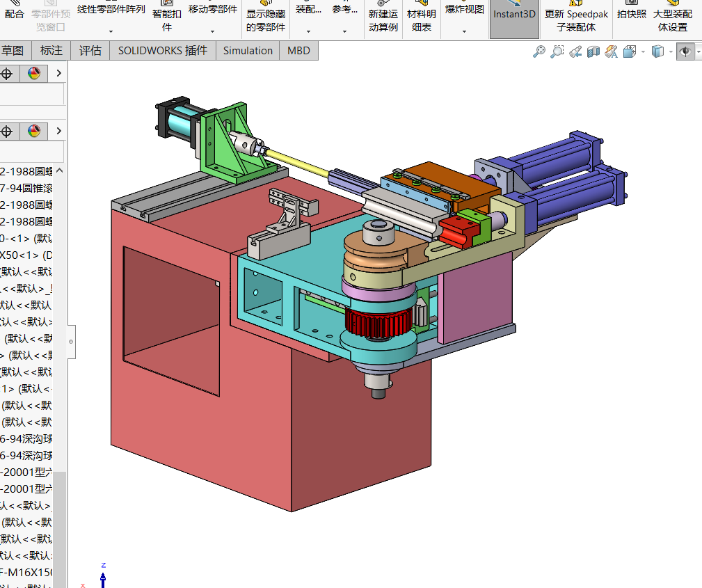Switch to the 评估 tab
702x588 pixels.
pos(90,51)
